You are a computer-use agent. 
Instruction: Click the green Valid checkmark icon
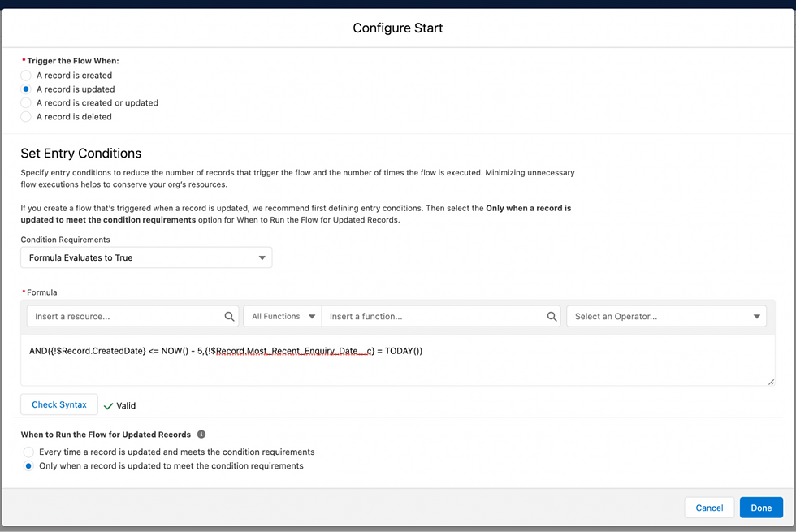(x=108, y=406)
